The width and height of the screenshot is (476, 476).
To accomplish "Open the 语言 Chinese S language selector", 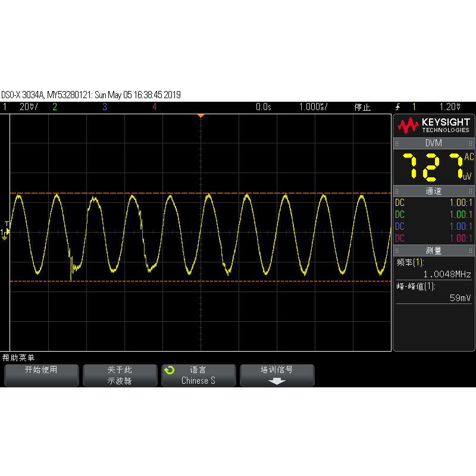I will pyautogui.click(x=198, y=375).
